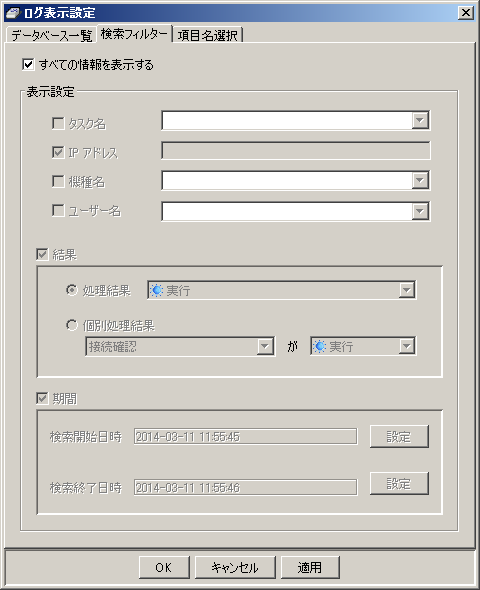Click the log settings title bar icon
Image resolution: width=480 pixels, height=590 pixels.
13,13
